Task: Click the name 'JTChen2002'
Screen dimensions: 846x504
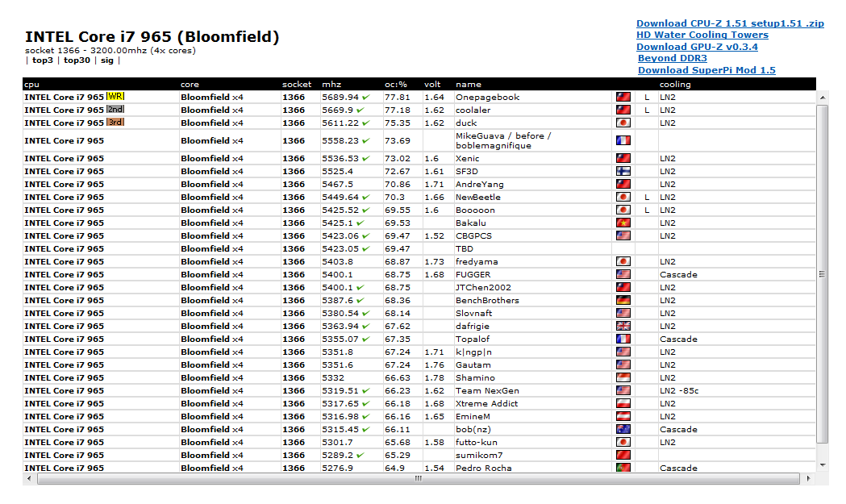Action: (483, 288)
